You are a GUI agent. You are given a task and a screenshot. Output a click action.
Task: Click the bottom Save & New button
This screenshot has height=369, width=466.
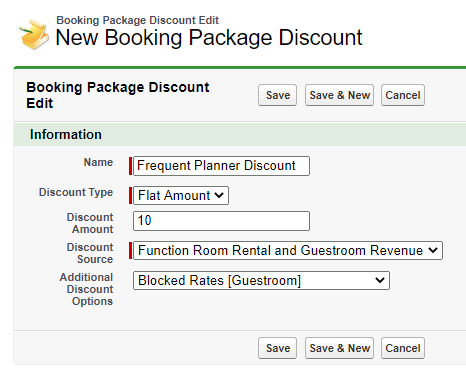(339, 348)
